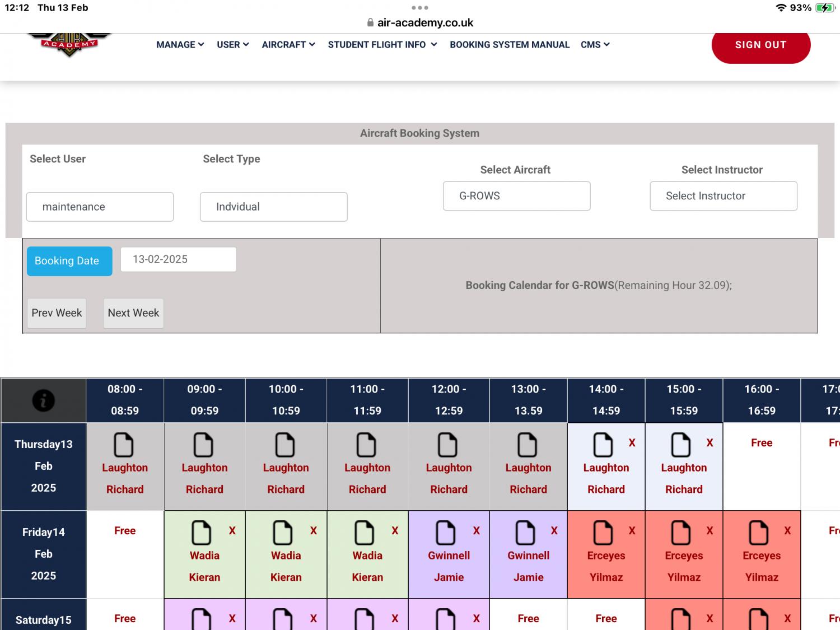
Task: Open the STUDENT FLIGHT INFO menu
Action: click(x=381, y=44)
